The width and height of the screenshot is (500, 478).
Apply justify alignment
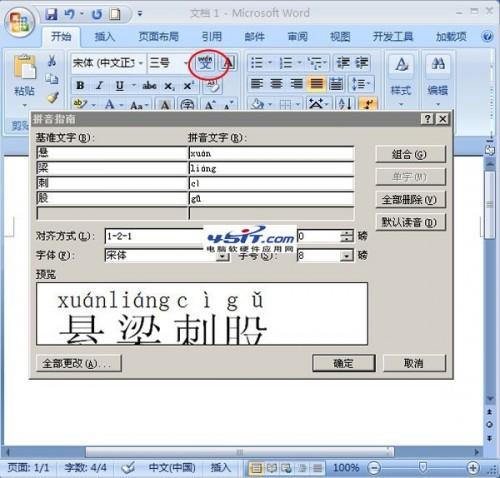(316, 83)
